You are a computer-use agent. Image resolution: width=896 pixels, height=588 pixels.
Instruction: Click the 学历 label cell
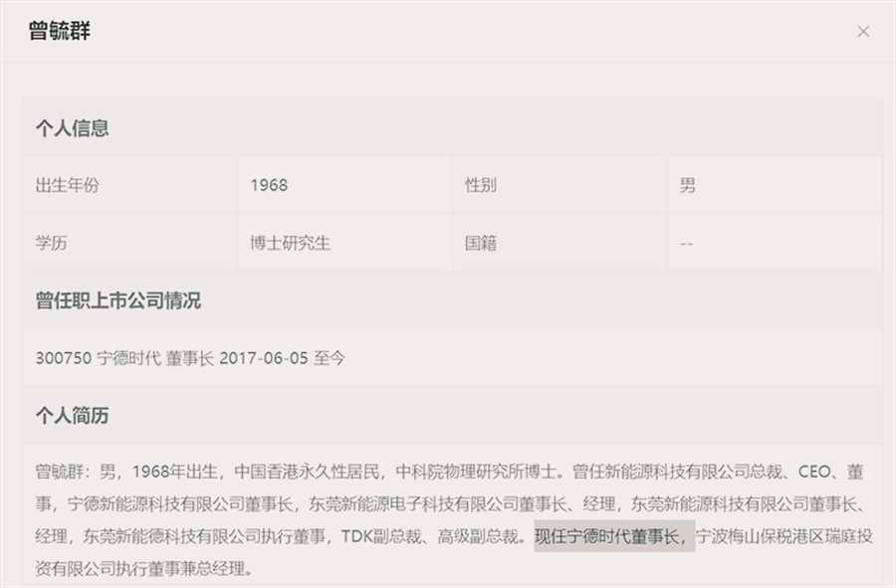(130, 243)
